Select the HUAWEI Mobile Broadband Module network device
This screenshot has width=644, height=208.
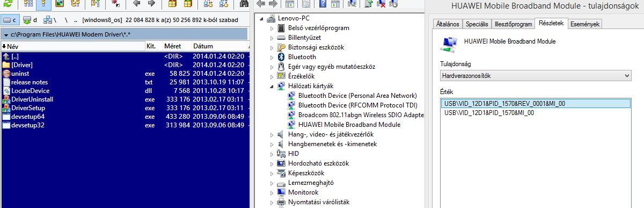pyautogui.click(x=349, y=124)
